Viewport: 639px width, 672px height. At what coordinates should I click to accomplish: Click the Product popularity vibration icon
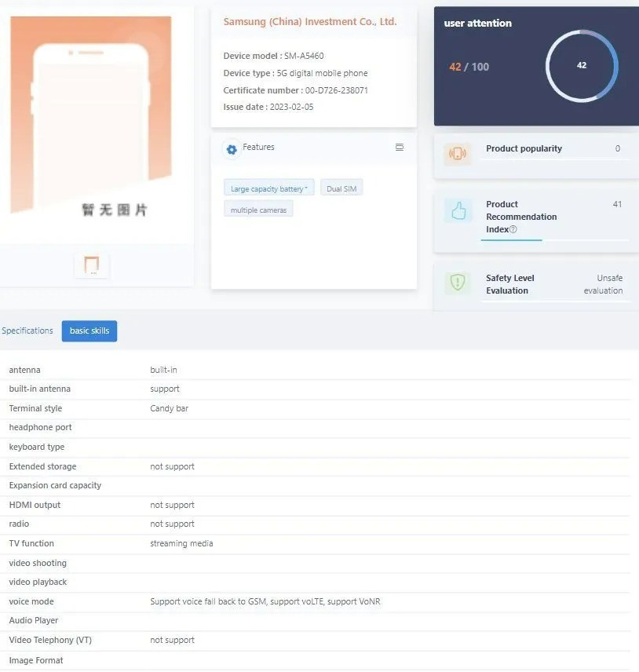(x=458, y=154)
